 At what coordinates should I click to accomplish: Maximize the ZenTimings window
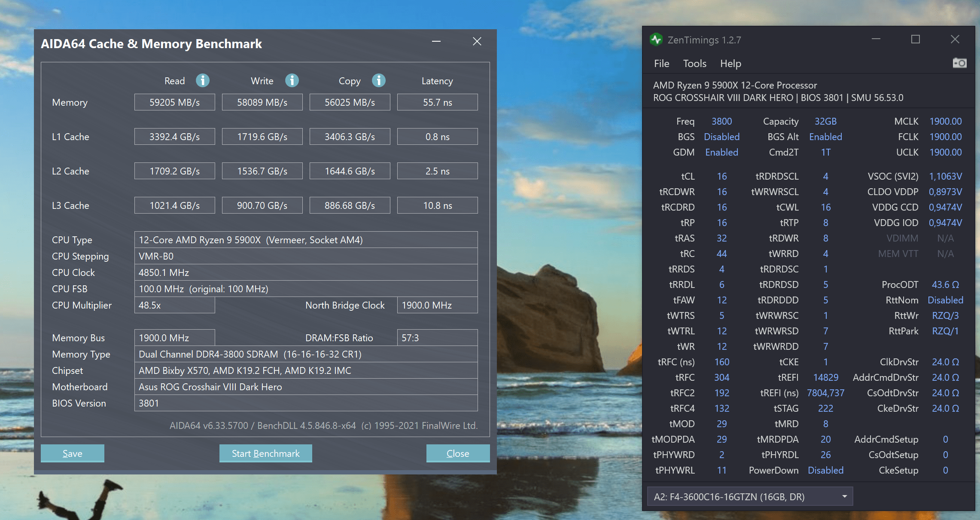[x=916, y=39]
